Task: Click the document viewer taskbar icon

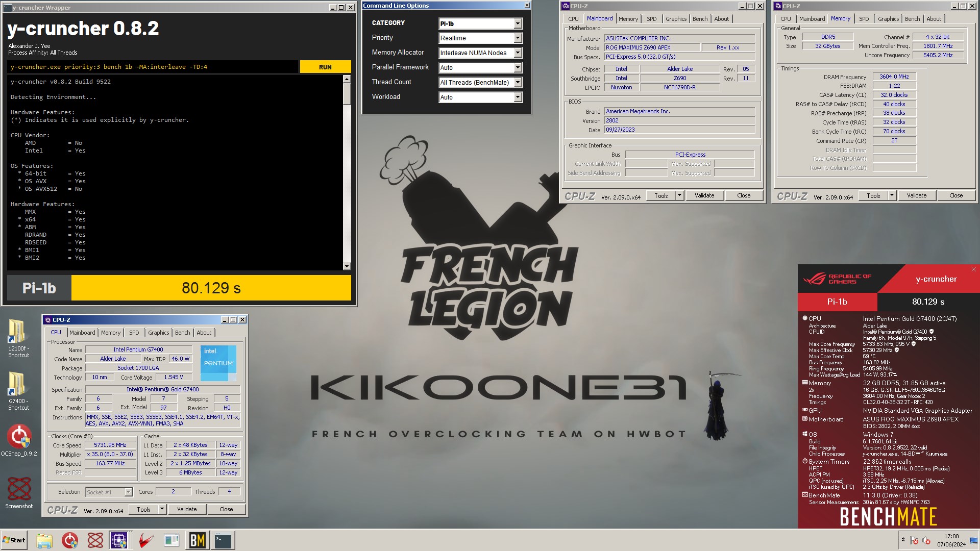Action: point(171,540)
